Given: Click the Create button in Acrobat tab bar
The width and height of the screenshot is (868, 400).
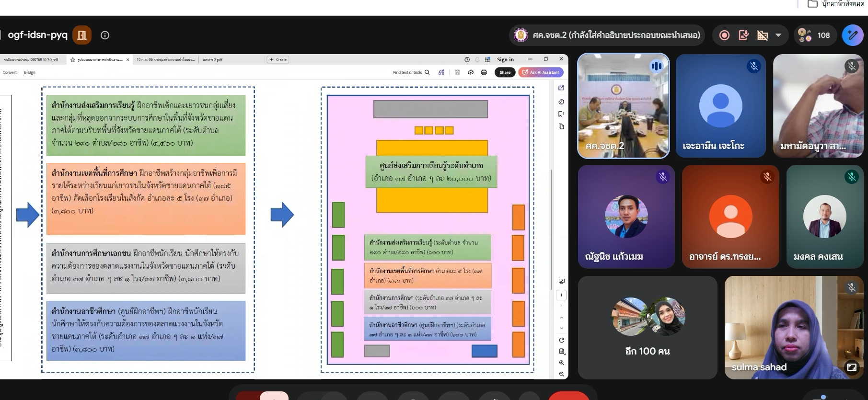Looking at the screenshot, I should 278,60.
